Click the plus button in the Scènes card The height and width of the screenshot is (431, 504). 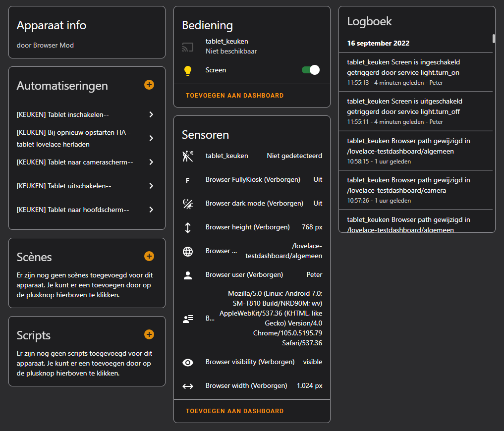coord(149,256)
